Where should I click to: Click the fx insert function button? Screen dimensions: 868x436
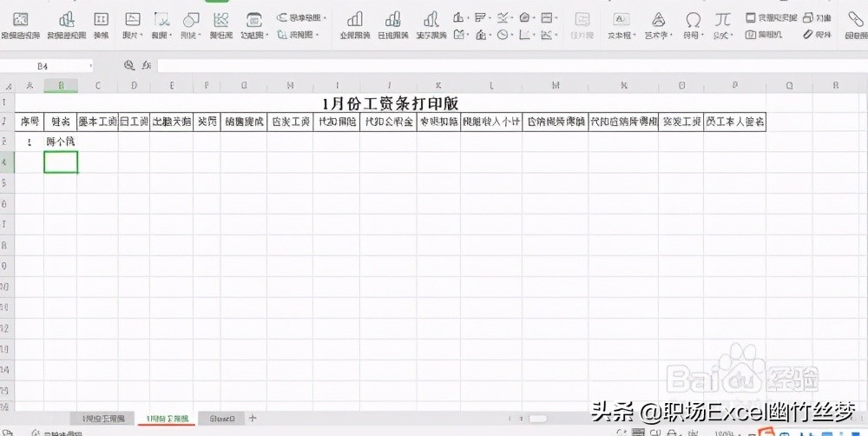(147, 65)
